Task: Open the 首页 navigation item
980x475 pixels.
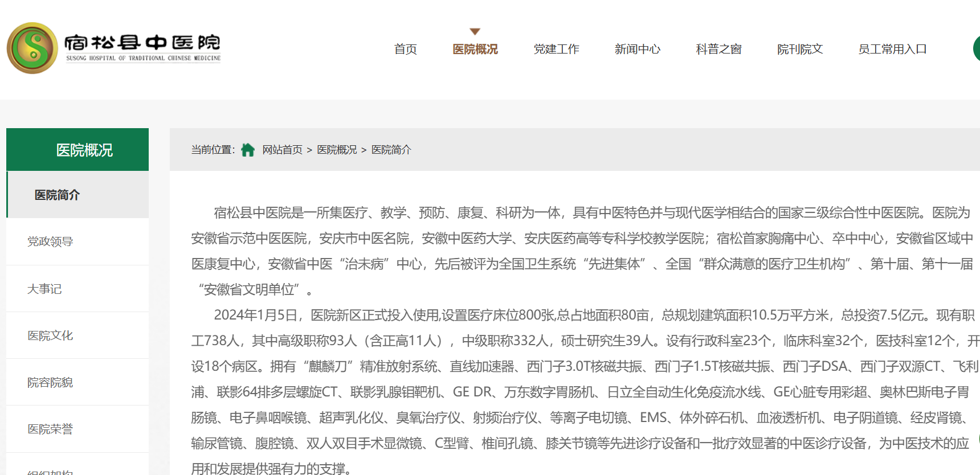Action: click(x=405, y=50)
